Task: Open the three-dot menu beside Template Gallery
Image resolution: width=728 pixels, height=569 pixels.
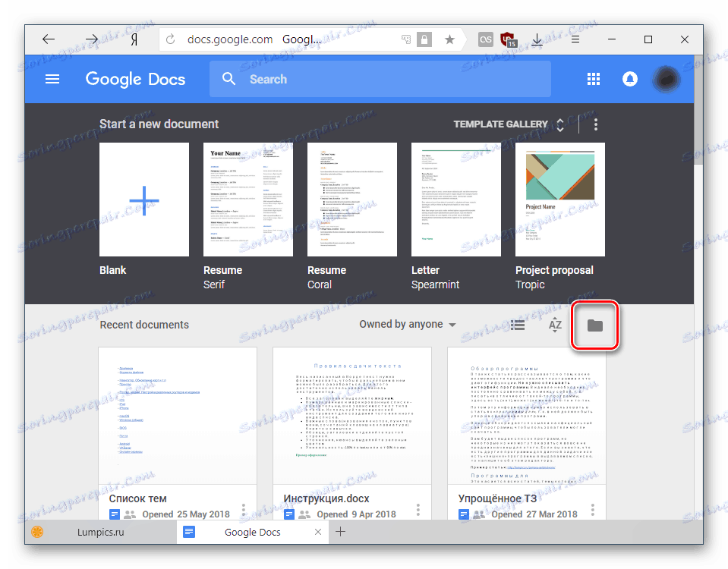Action: 595,124
